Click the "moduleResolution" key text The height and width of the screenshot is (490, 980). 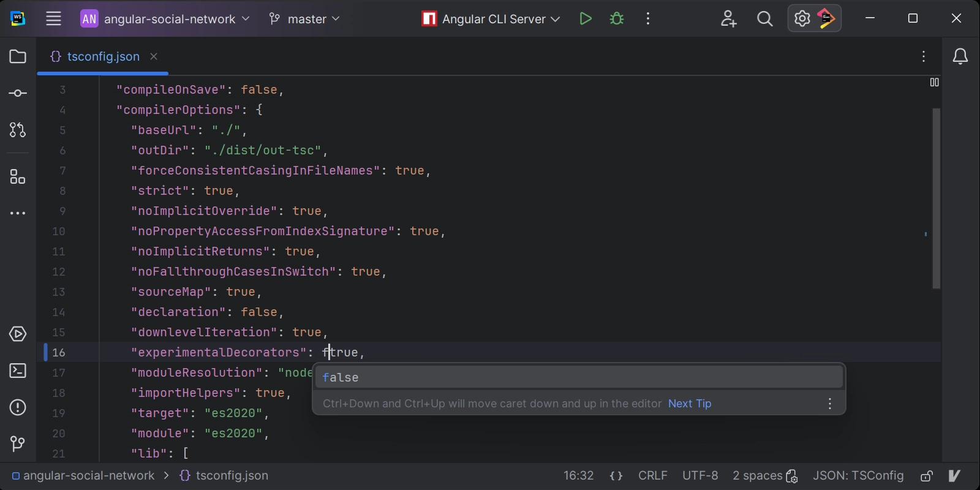pyautogui.click(x=197, y=372)
